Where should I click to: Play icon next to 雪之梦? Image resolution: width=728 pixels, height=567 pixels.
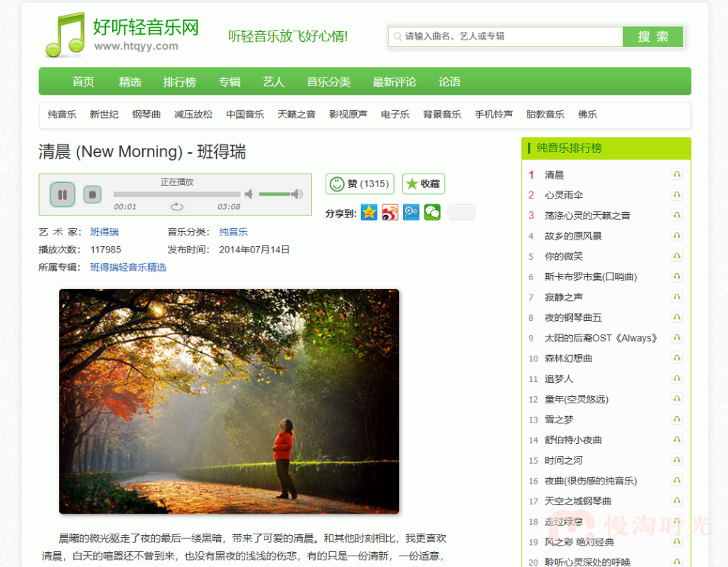pos(677,420)
